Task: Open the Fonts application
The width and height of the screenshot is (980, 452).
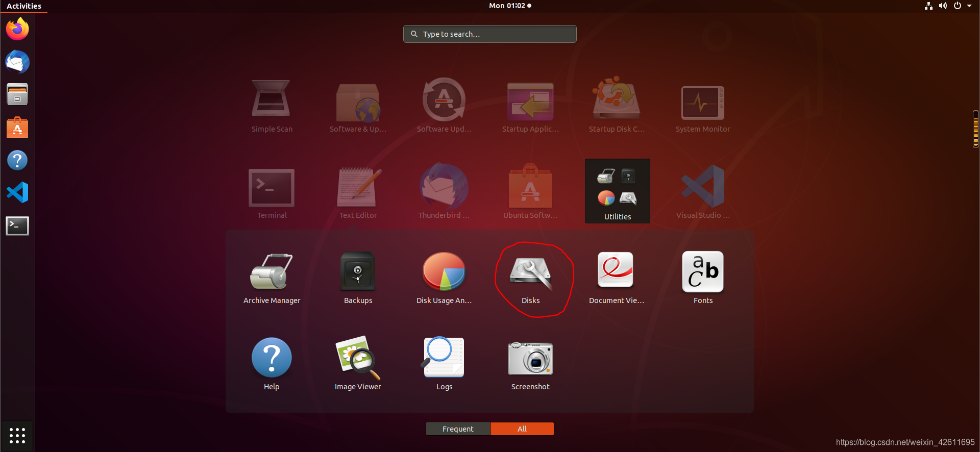Action: 703,279
